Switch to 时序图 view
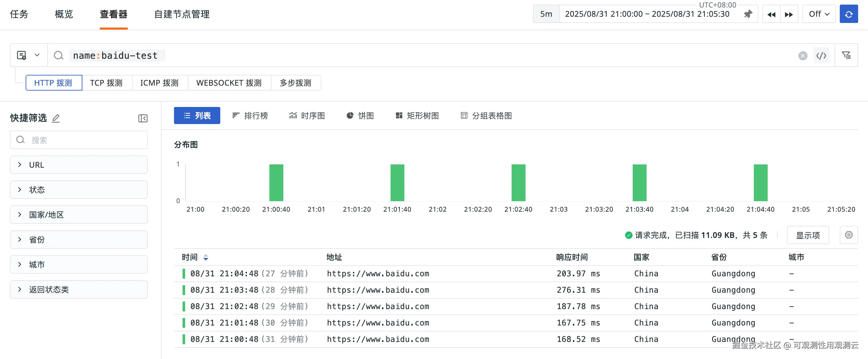The width and height of the screenshot is (868, 359). [x=307, y=116]
